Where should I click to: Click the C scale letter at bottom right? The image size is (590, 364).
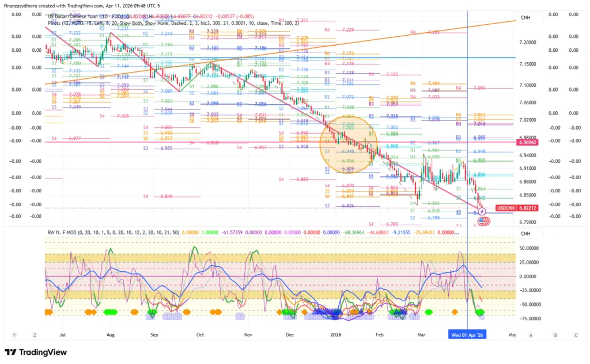click(x=576, y=335)
